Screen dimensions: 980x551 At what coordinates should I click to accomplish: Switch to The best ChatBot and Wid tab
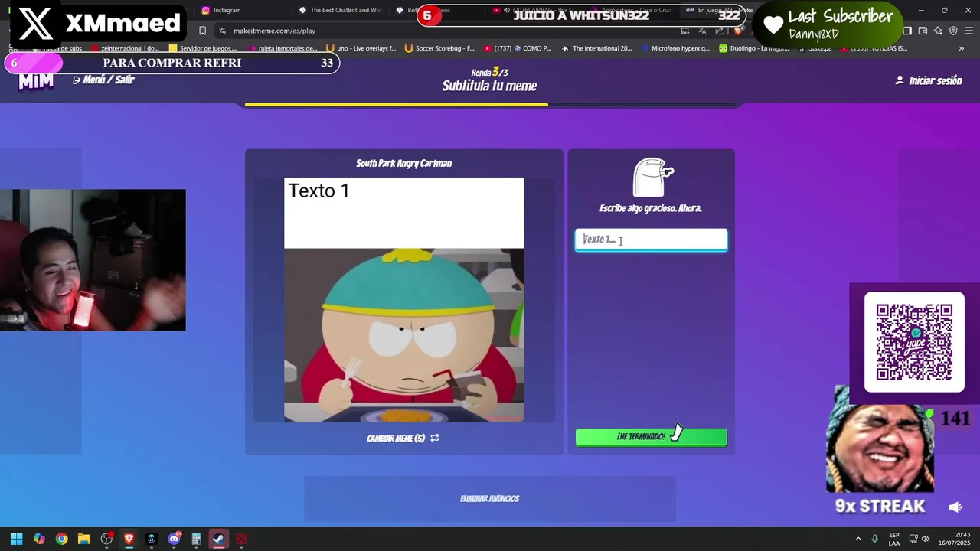[x=341, y=10]
